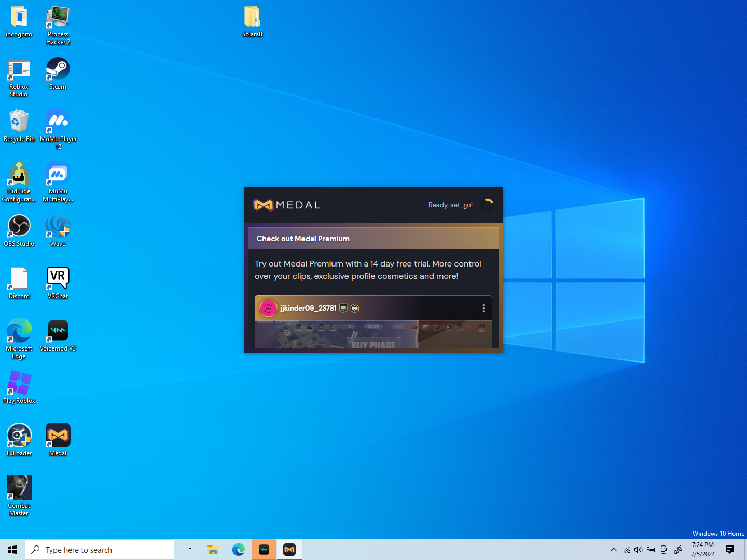Open Microsoft Edge desktop shortcut
The image size is (747, 560).
(19, 339)
